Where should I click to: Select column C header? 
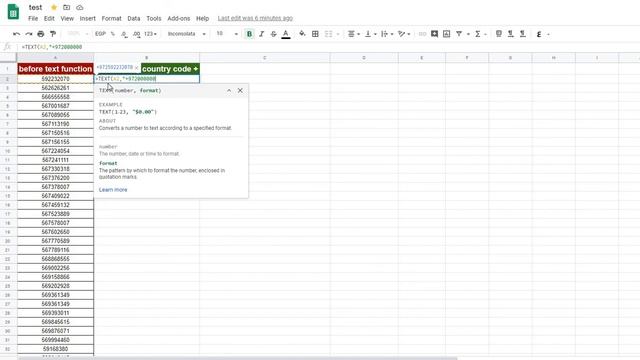[x=264, y=58]
